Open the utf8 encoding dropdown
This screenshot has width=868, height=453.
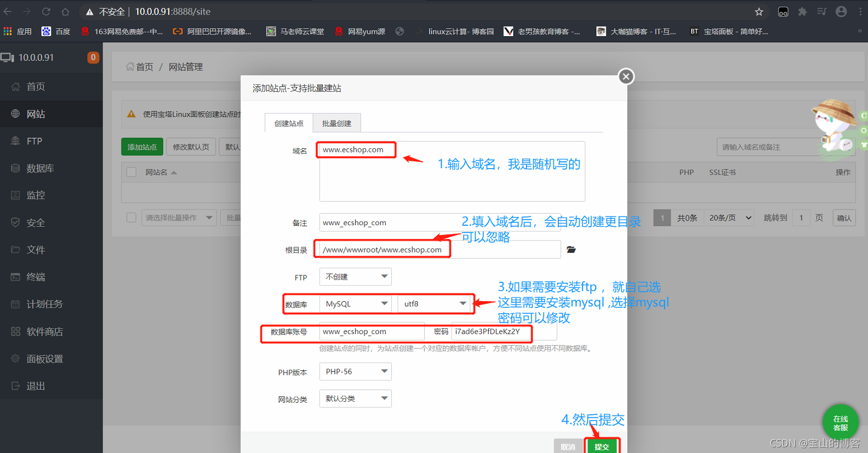pyautogui.click(x=434, y=304)
